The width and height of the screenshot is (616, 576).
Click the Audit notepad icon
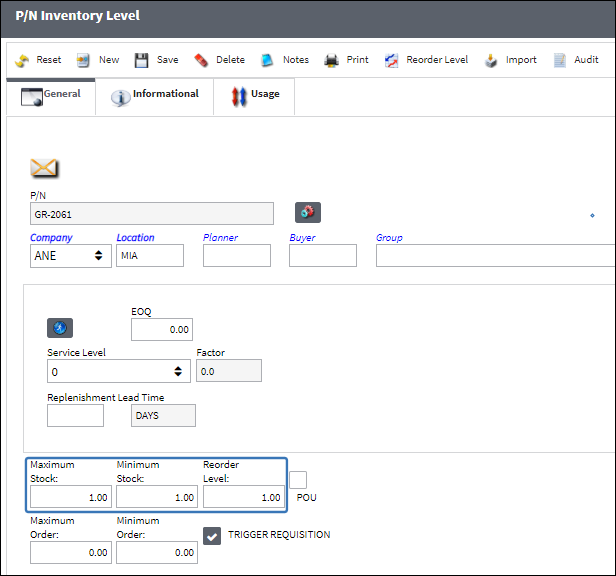(559, 61)
